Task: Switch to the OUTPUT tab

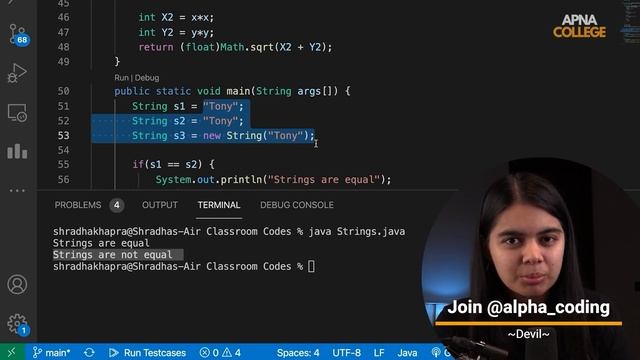Action: coord(160,205)
